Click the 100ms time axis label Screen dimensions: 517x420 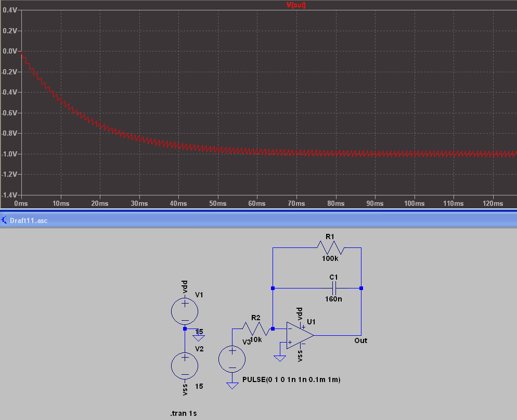click(x=414, y=204)
